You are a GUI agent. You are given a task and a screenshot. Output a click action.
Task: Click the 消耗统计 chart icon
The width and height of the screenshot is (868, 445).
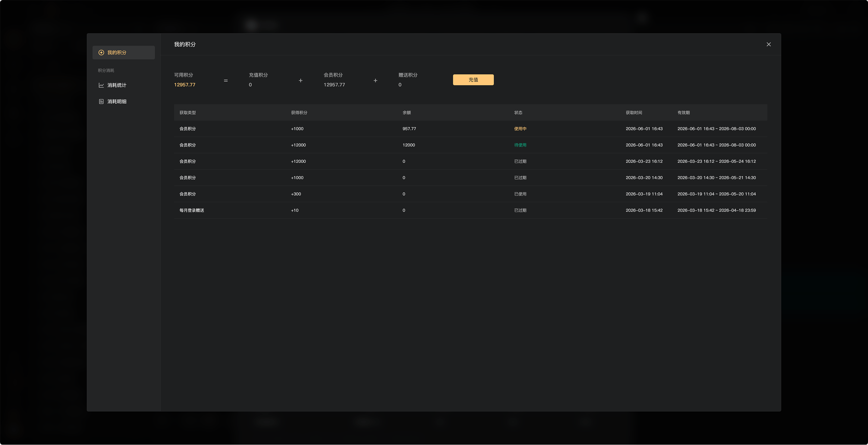[x=101, y=85]
